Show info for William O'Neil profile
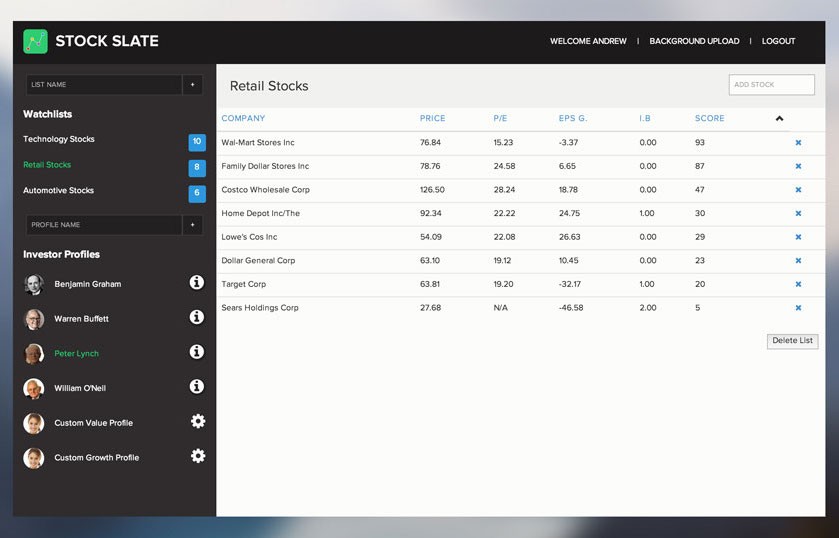839x538 pixels. (197, 387)
